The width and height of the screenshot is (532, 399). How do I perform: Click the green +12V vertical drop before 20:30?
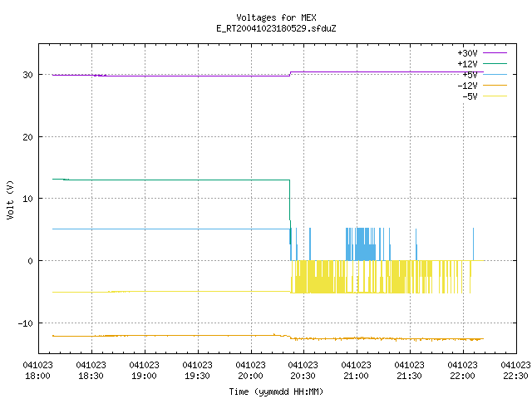coord(290,214)
